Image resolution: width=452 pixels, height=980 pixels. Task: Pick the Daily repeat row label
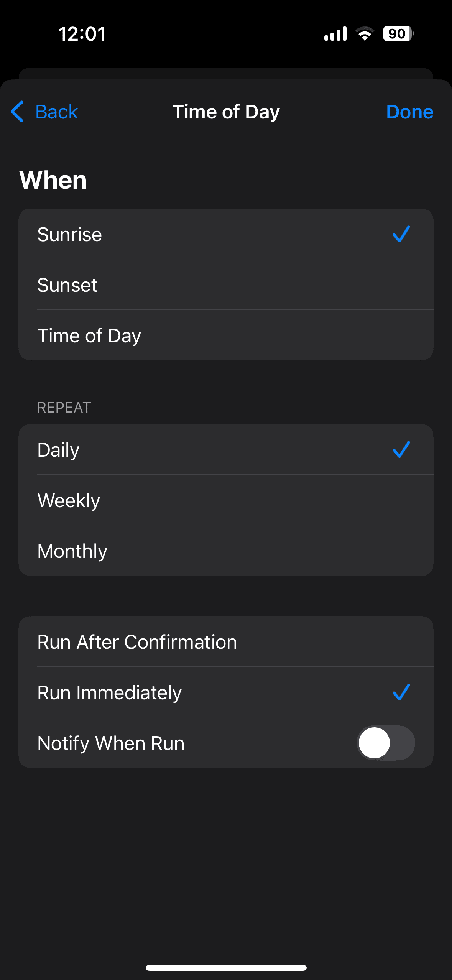(x=58, y=450)
